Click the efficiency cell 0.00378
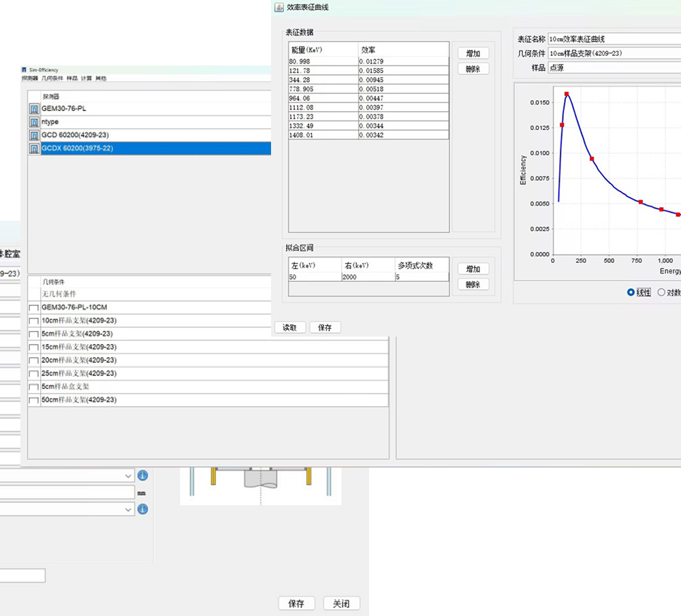The height and width of the screenshot is (616, 681). 403,117
